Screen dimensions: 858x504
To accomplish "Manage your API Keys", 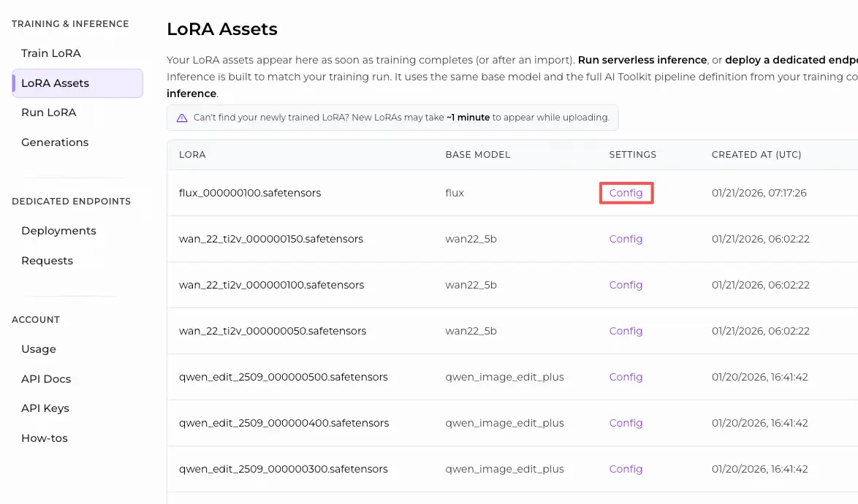I will pyautogui.click(x=45, y=408).
